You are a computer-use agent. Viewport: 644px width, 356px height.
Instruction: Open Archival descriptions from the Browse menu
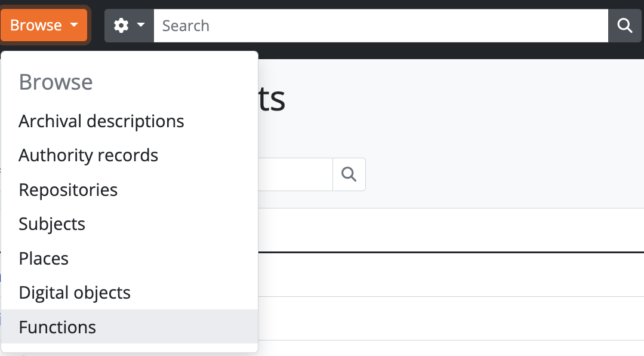point(101,121)
